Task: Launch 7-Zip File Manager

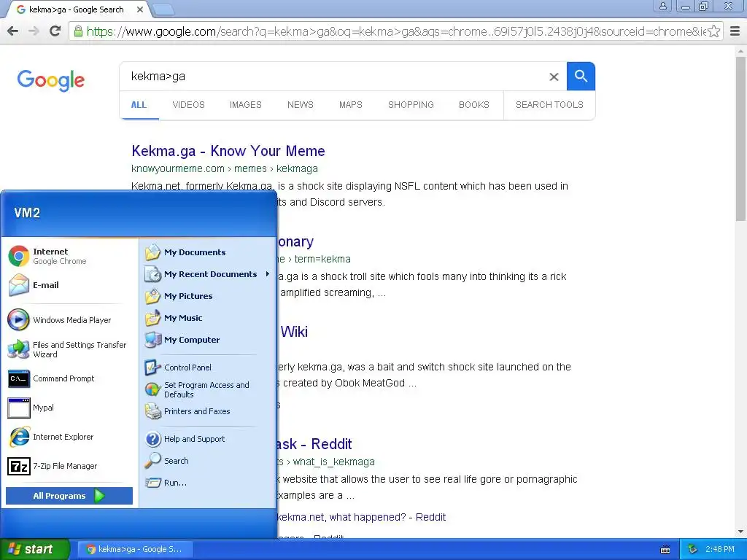Action: pyautogui.click(x=69, y=466)
